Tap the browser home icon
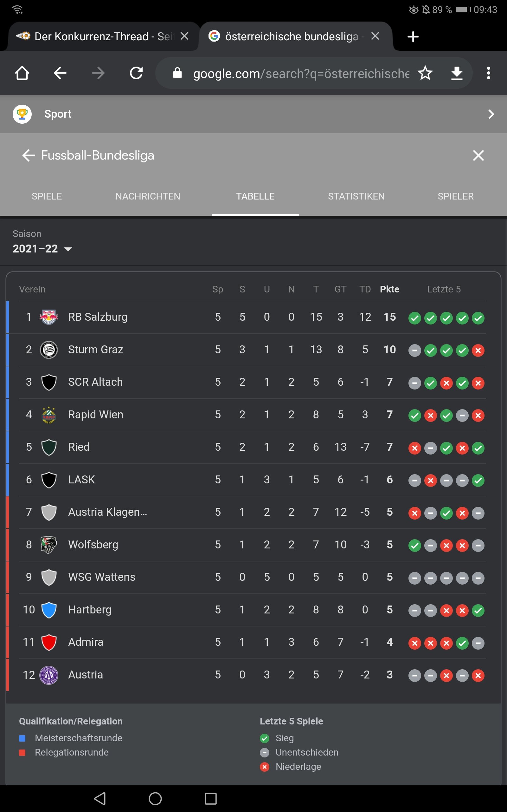The image size is (507, 812). [22, 73]
